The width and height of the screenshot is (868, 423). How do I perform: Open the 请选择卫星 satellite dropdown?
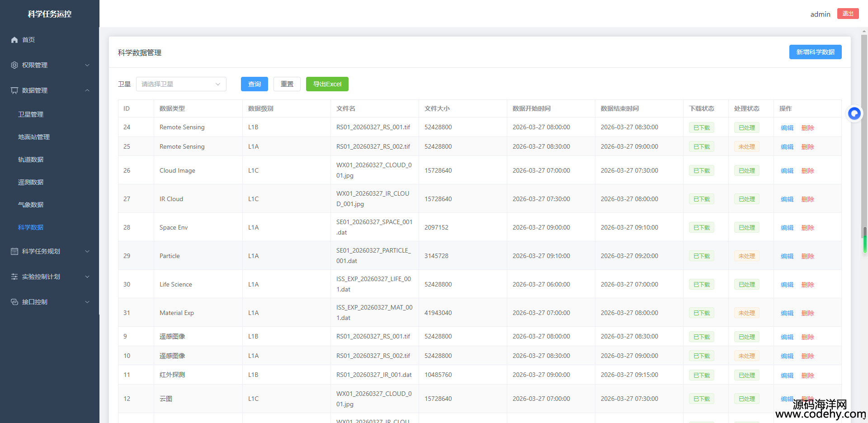pos(181,84)
